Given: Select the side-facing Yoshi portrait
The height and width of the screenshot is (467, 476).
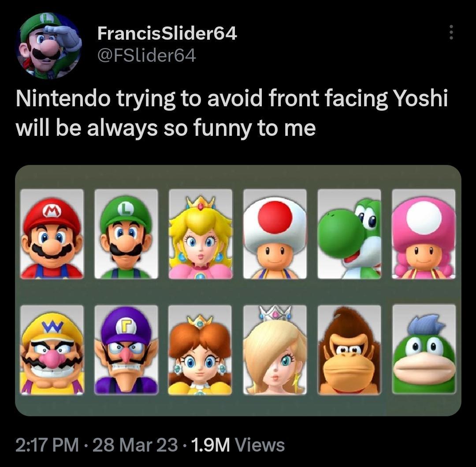Looking at the screenshot, I should (349, 234).
